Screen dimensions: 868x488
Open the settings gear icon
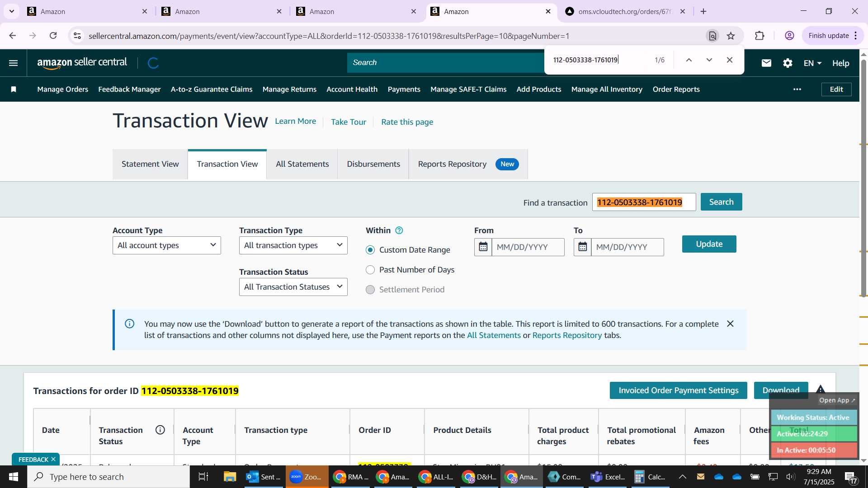coord(788,63)
